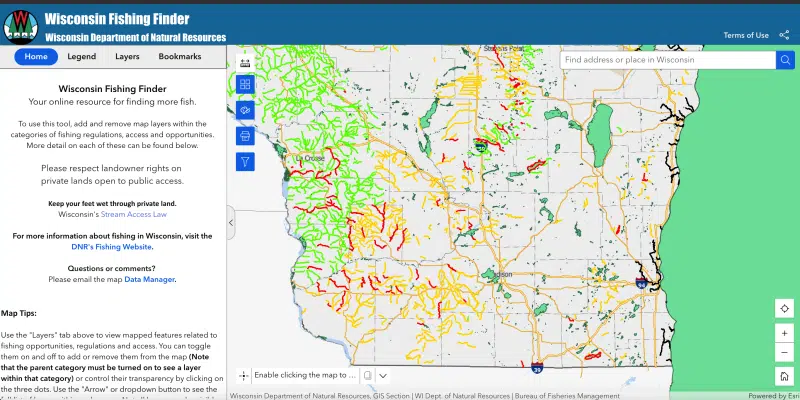
Task: Click the Map Tips heading
Action: (19, 313)
